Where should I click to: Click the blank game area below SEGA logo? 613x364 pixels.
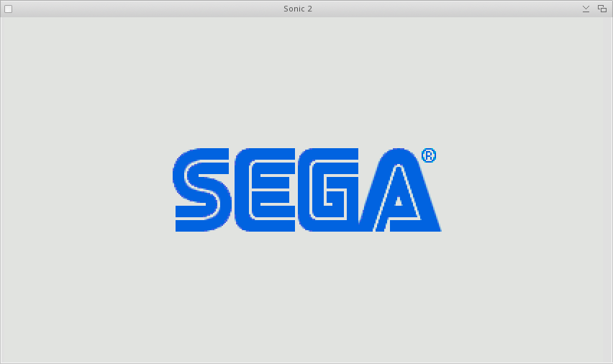(x=306, y=295)
